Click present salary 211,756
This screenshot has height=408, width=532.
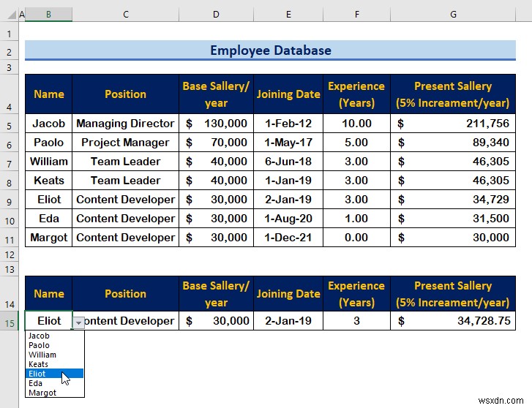coord(453,123)
